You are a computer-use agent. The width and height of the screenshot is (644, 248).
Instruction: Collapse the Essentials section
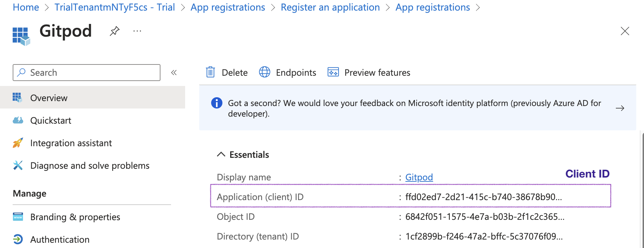221,155
